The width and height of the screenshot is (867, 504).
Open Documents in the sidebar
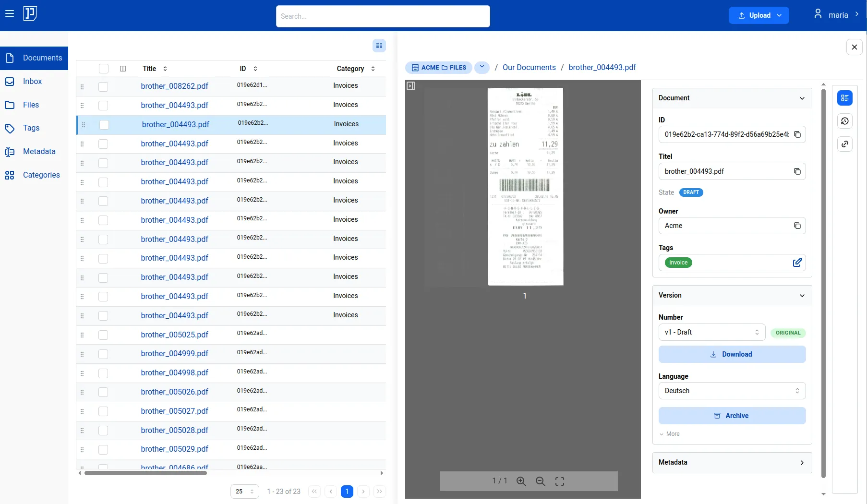pos(34,58)
